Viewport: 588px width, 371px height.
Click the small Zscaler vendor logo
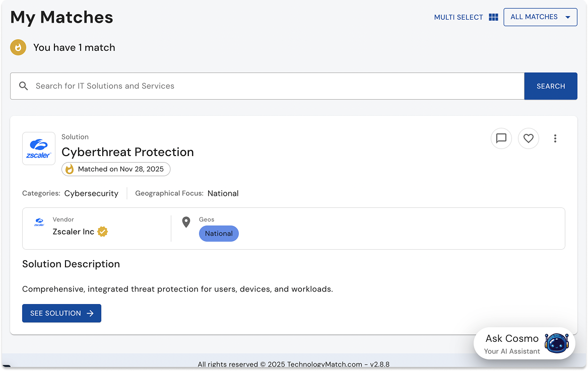coord(39,222)
